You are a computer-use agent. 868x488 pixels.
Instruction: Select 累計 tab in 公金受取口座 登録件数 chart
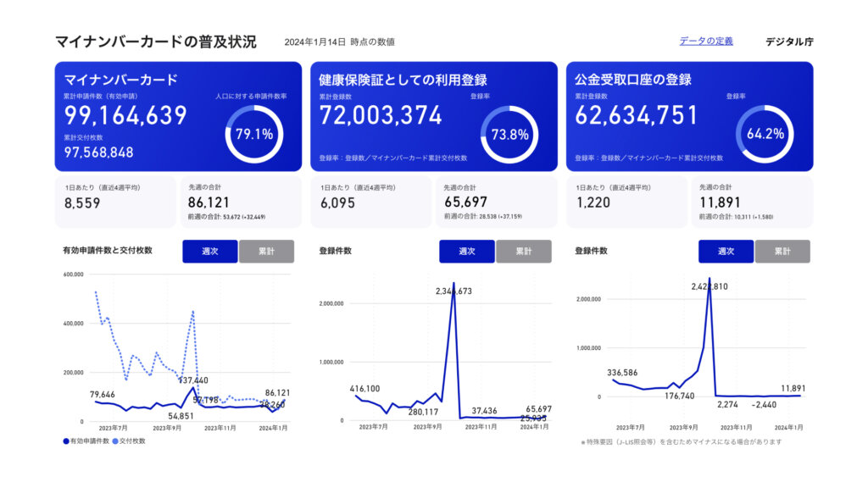pos(782,251)
